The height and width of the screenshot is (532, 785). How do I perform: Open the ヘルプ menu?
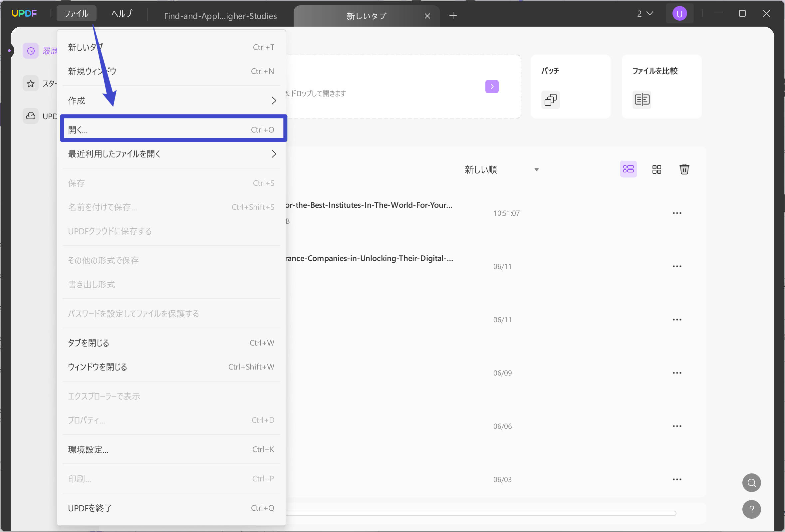pyautogui.click(x=122, y=14)
